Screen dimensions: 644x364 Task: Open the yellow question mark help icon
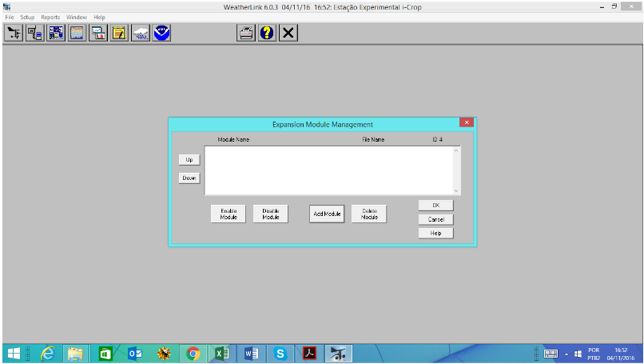point(268,33)
